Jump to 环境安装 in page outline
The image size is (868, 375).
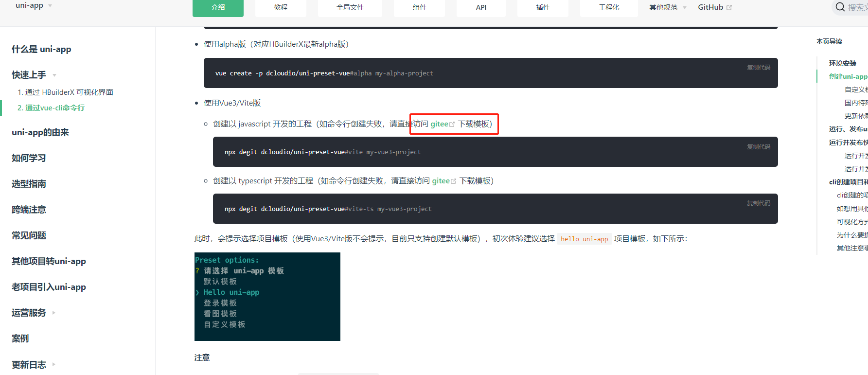843,63
